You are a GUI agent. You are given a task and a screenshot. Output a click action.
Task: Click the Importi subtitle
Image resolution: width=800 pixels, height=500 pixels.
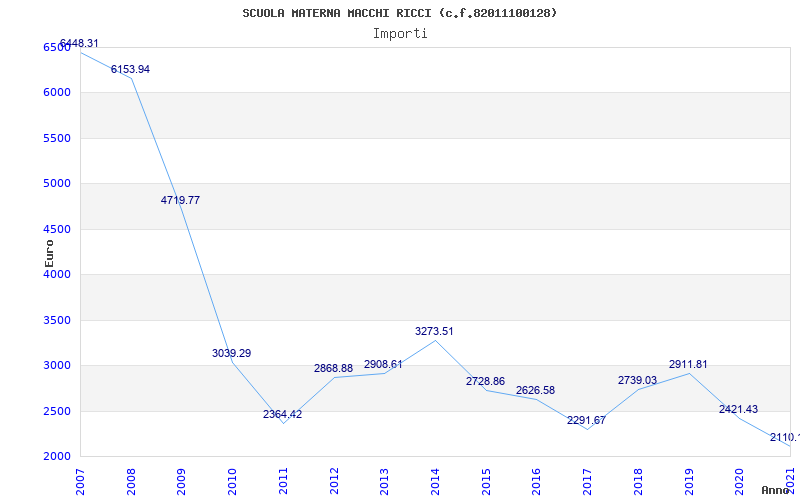(400, 34)
